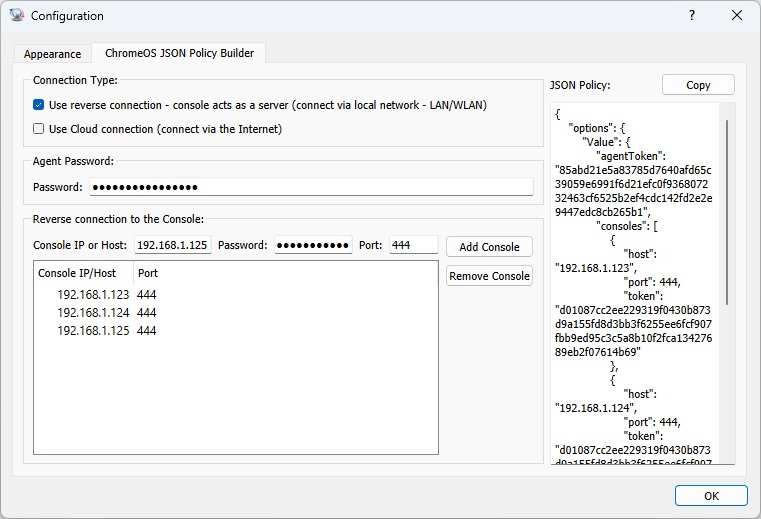
Task: Click the question mark help button
Action: tap(692, 16)
